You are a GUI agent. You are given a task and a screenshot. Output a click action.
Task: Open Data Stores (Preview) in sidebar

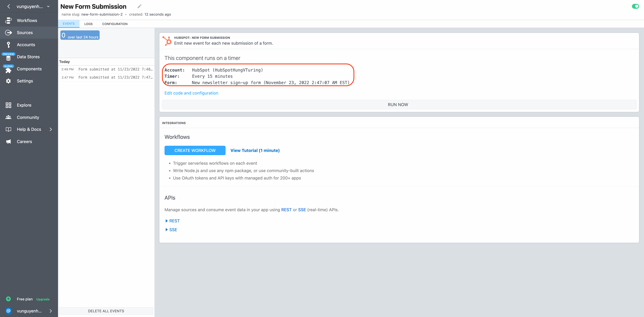point(28,57)
